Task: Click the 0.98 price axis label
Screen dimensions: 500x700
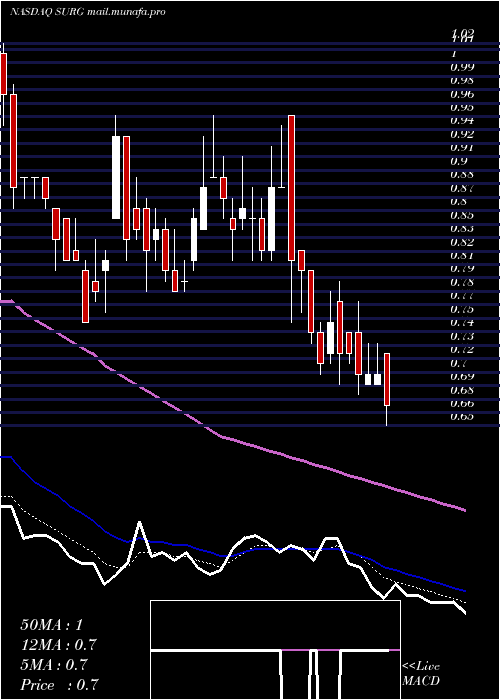Action: click(x=462, y=81)
